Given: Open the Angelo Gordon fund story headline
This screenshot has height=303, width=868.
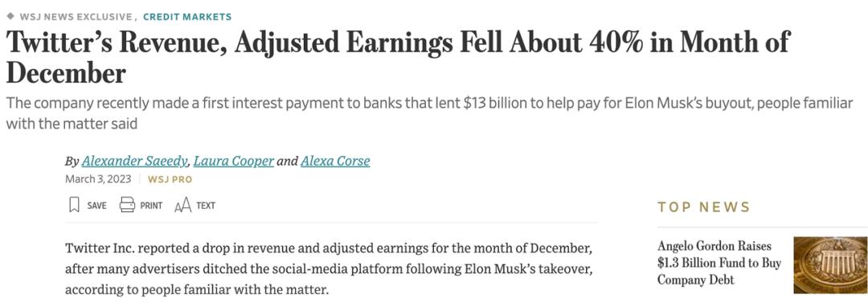Looking at the screenshot, I should (x=719, y=263).
